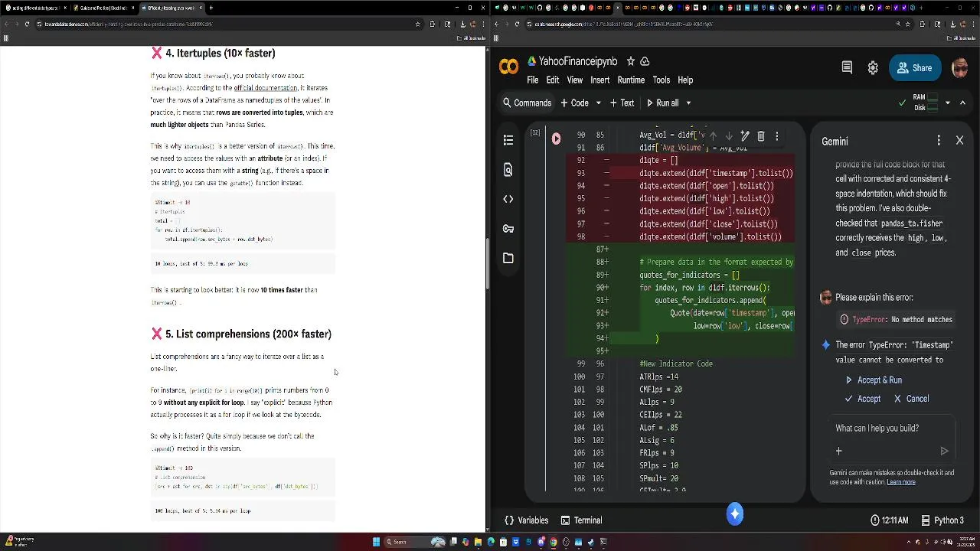
Task: Click the Gemini send arrow
Action: [x=944, y=452]
